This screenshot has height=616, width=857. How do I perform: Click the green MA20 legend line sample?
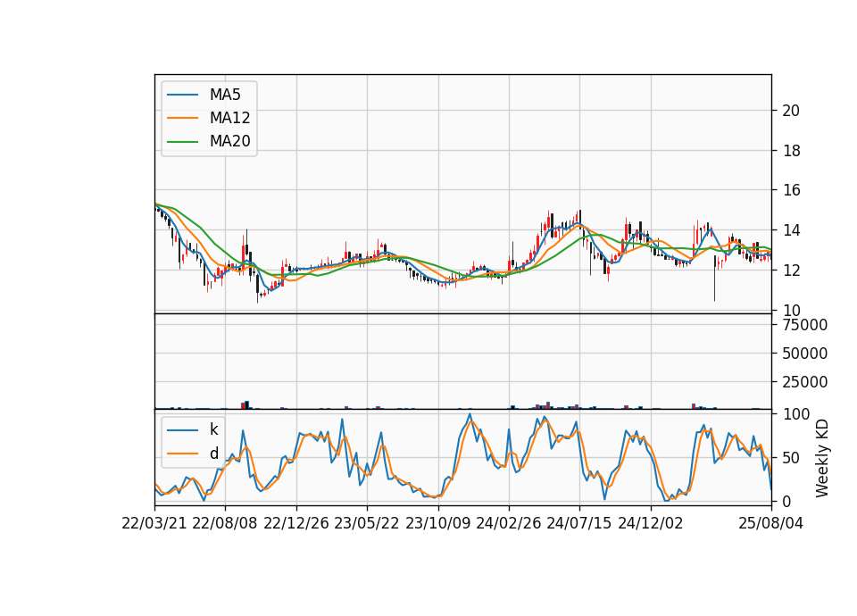coord(182,142)
